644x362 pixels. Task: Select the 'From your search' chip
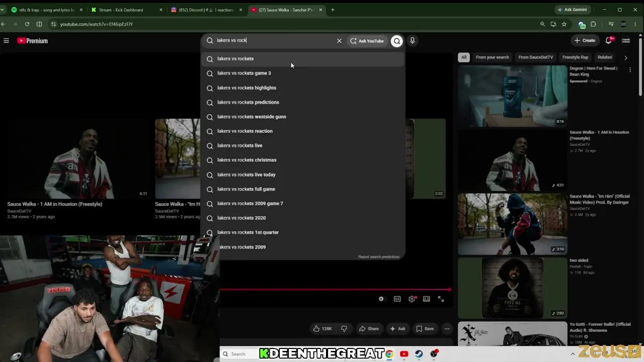[x=492, y=57]
